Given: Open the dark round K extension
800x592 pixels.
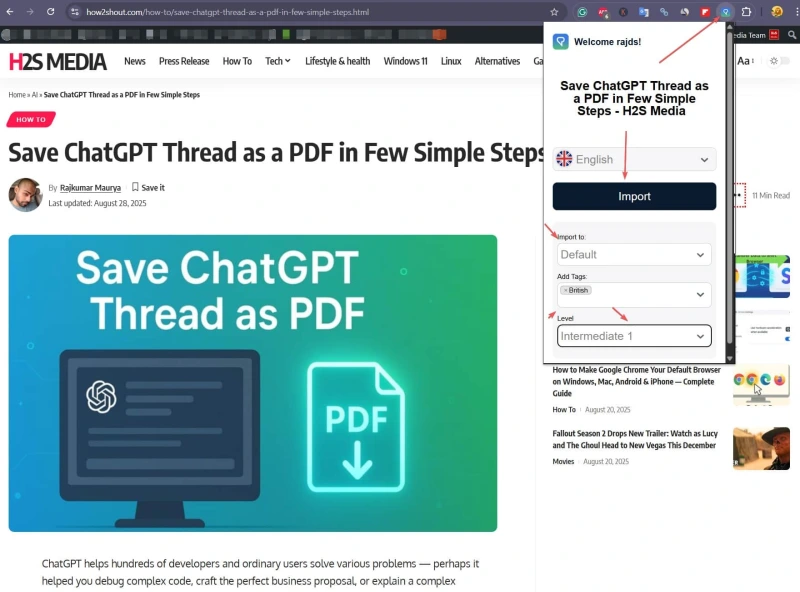Looking at the screenshot, I should point(623,12).
